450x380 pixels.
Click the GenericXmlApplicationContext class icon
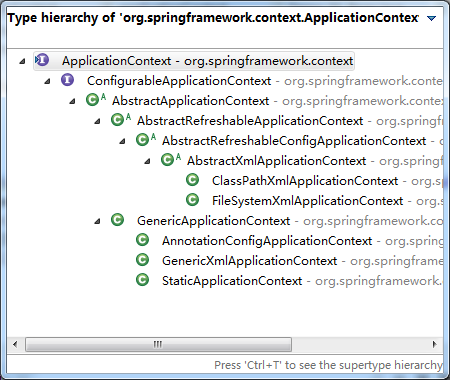point(142,260)
